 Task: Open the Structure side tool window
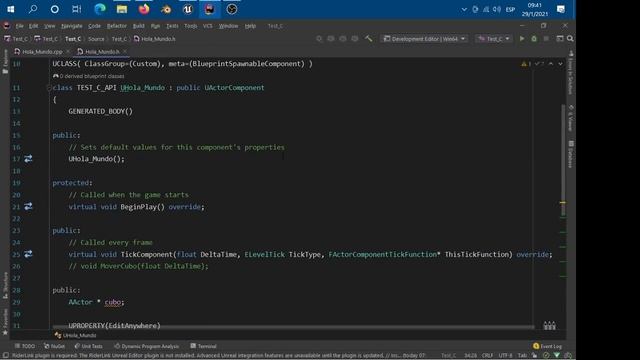pyautogui.click(x=5, y=285)
